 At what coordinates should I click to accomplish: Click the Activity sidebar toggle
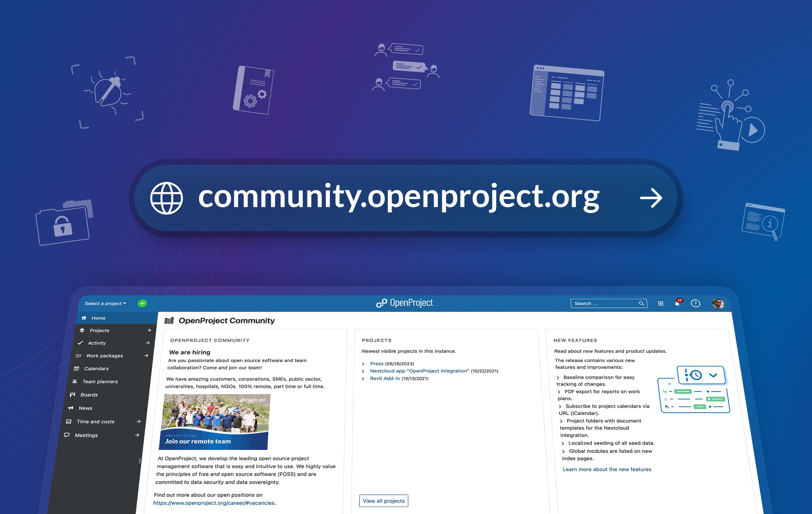147,342
